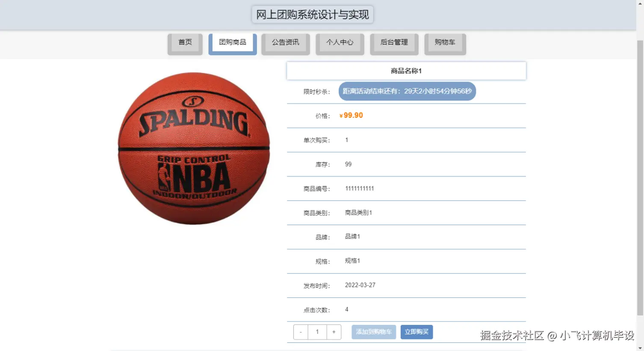The image size is (644, 351).
Task: Click the 商品类别1 category value
Action: point(358,213)
